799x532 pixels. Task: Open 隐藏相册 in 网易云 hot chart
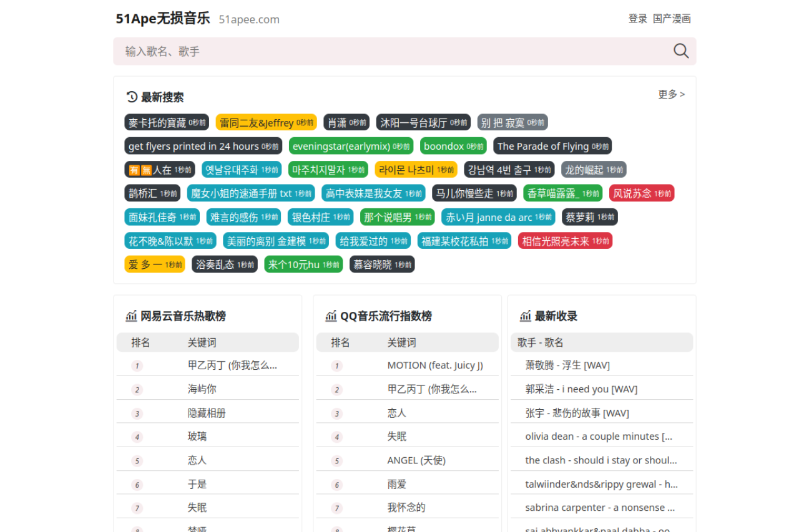pos(207,413)
